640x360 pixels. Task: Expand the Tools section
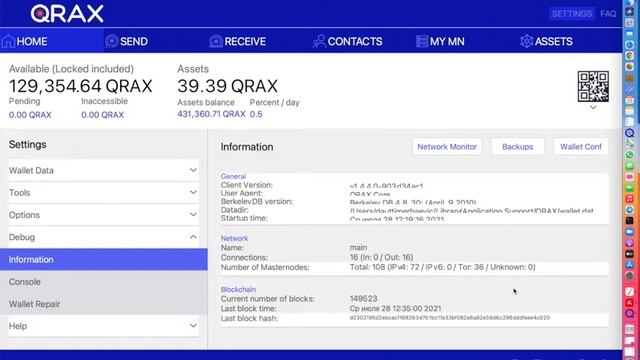pos(104,193)
